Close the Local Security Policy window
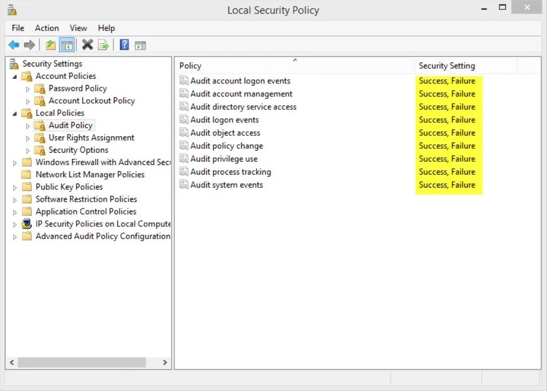The height and width of the screenshot is (392, 547). 527,7
